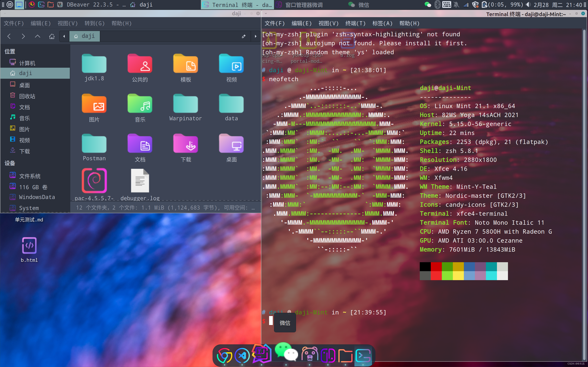Go to home folder toolbar icon
588x367 pixels.
pos(52,36)
